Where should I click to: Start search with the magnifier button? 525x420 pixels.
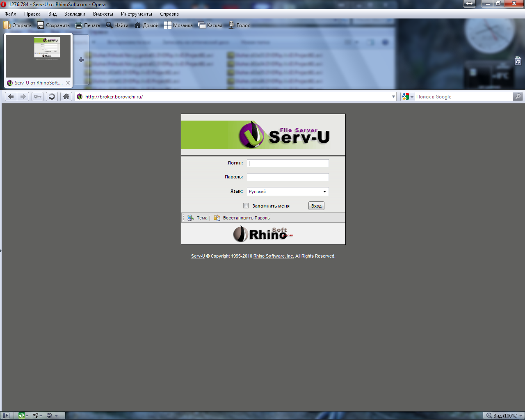518,97
